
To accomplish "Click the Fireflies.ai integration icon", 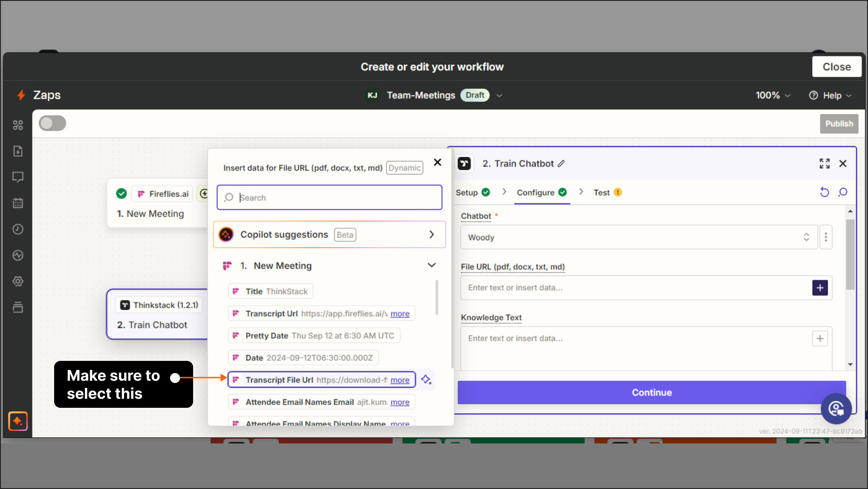I will point(141,193).
